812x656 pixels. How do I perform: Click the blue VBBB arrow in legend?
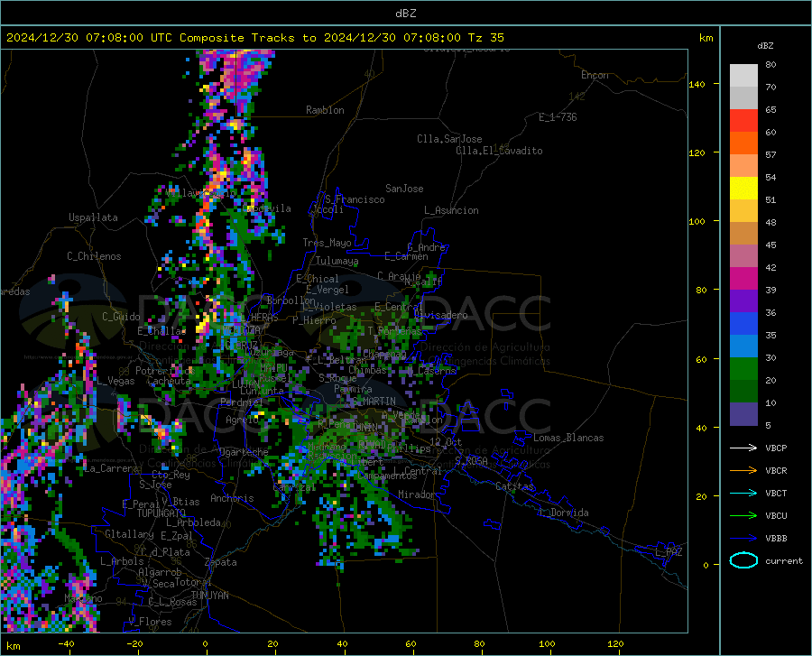(x=743, y=538)
